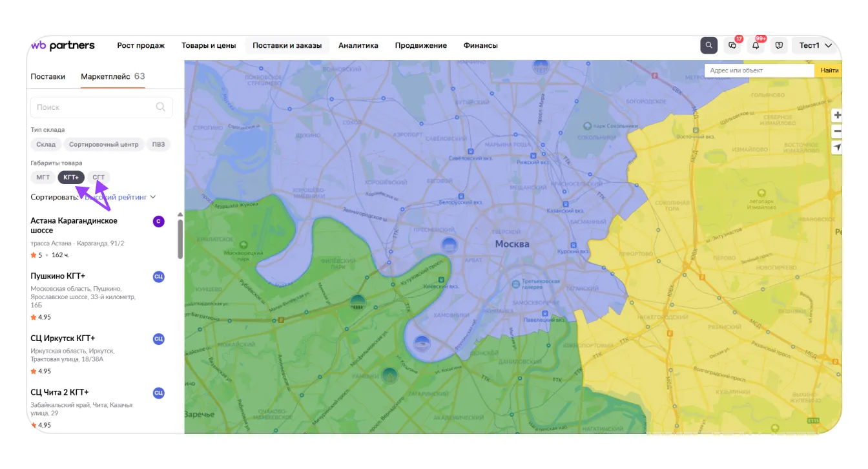The image size is (868, 469).
Task: Focus the Поиск warehouse search field
Action: 101,107
